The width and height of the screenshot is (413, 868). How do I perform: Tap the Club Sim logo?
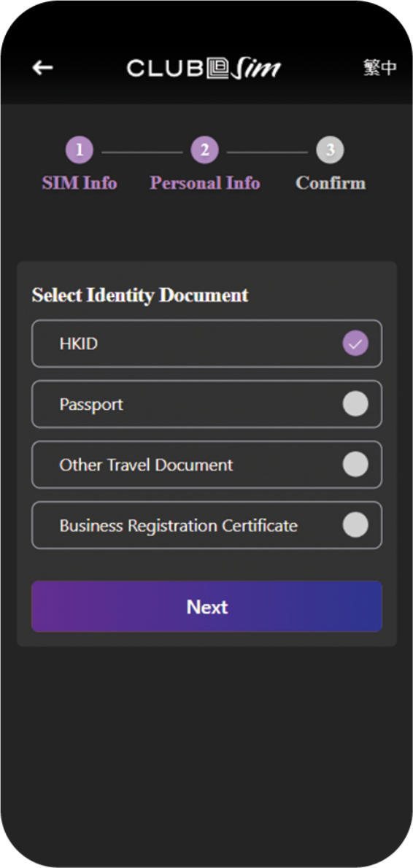pyautogui.click(x=204, y=69)
